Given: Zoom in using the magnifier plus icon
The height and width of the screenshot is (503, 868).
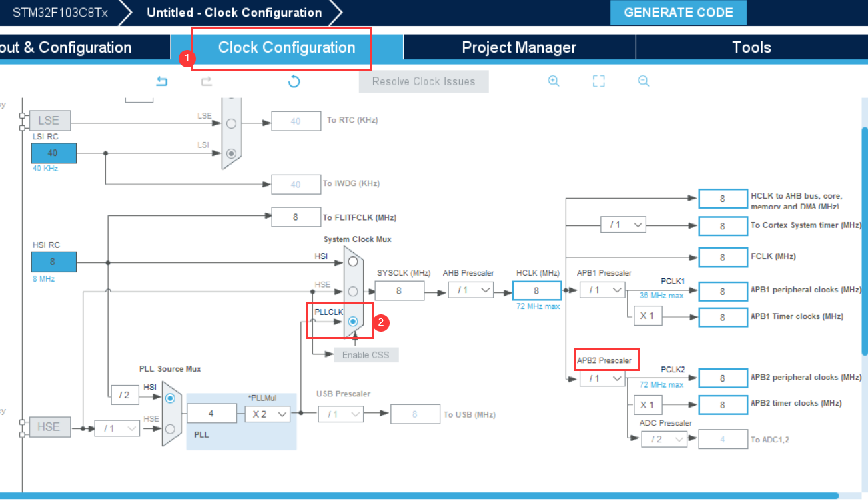Looking at the screenshot, I should (x=554, y=81).
